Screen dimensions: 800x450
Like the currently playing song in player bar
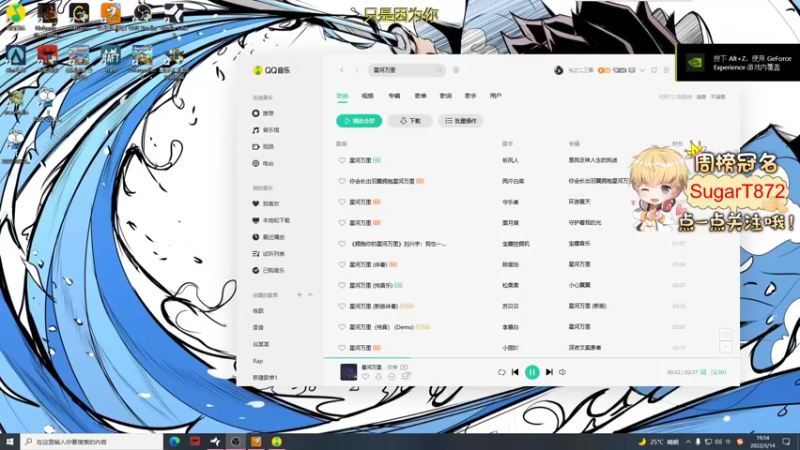click(365, 377)
